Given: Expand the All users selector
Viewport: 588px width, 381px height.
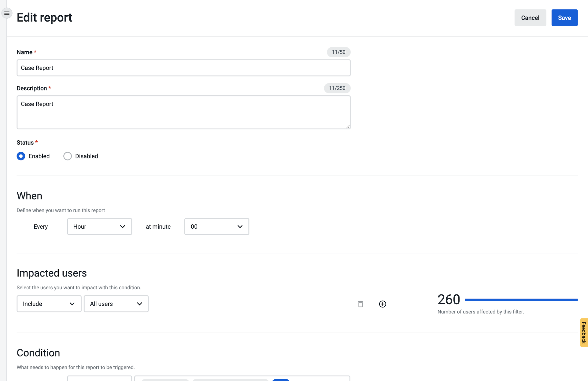Looking at the screenshot, I should [x=116, y=304].
